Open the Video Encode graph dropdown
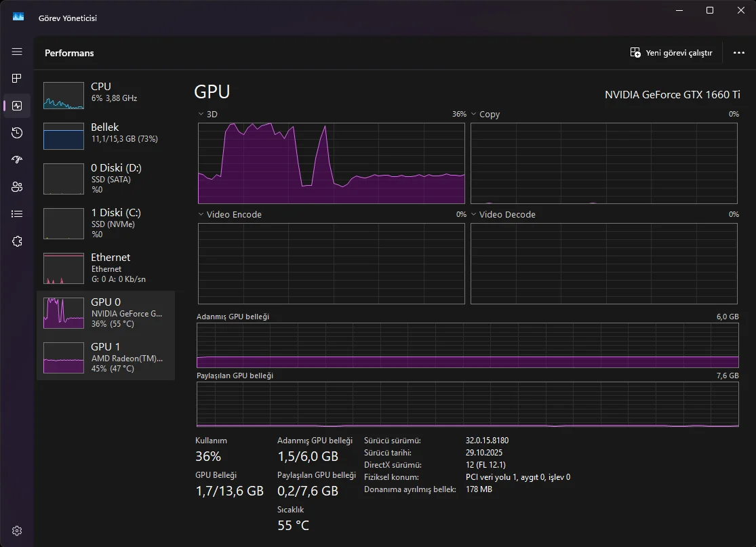Image resolution: width=756 pixels, height=547 pixels. pyautogui.click(x=201, y=215)
